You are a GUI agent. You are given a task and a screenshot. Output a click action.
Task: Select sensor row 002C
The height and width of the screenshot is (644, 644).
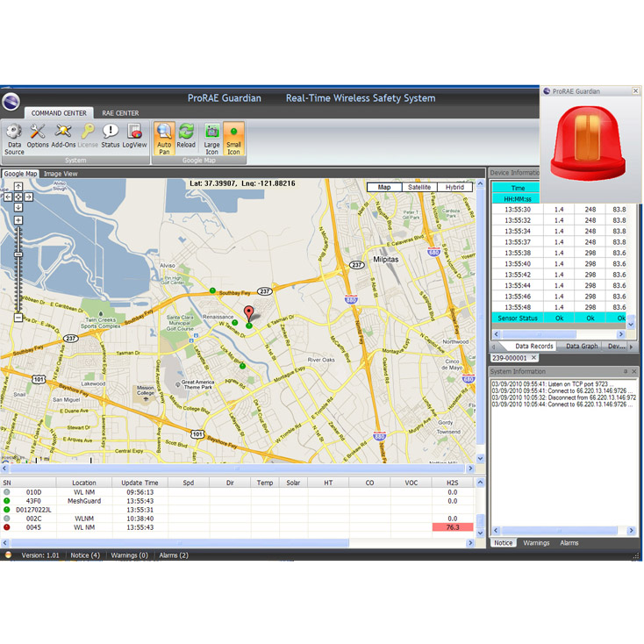pos(238,519)
